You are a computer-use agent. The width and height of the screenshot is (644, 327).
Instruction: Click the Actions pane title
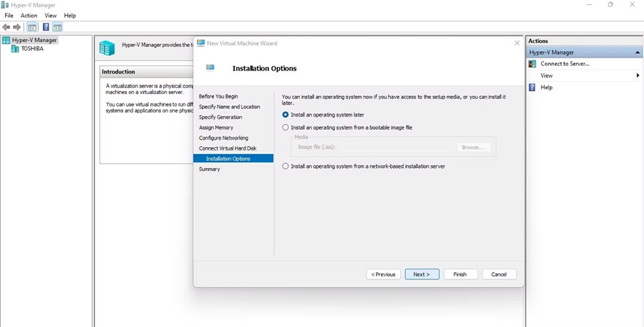tap(538, 41)
